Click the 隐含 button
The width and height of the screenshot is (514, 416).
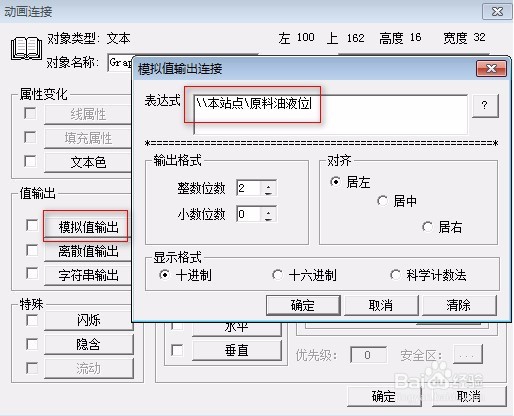pyautogui.click(x=89, y=344)
